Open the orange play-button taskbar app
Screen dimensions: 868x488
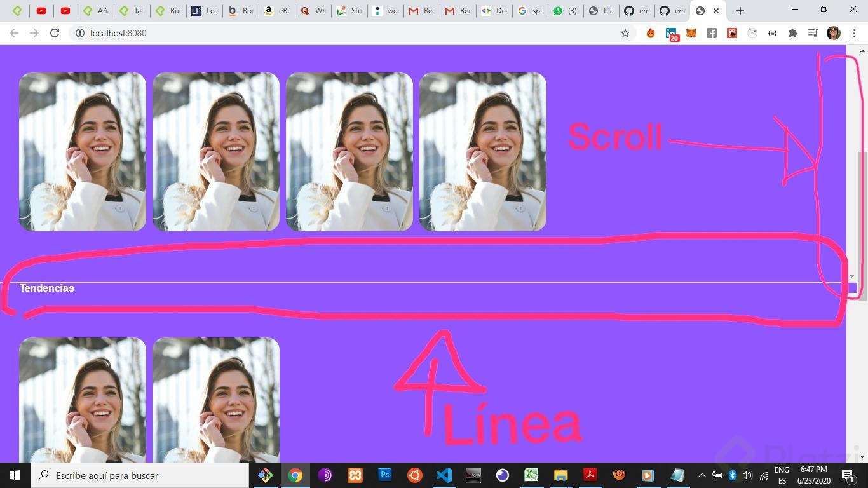click(648, 475)
